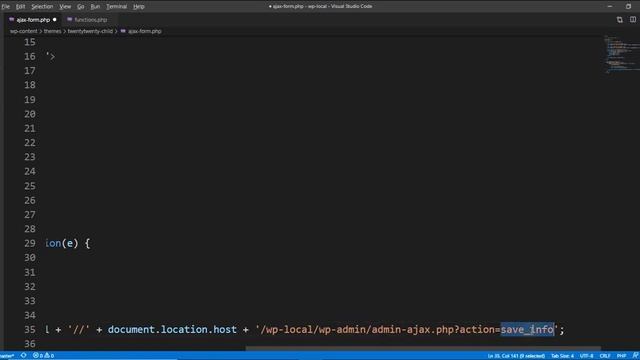Open the File menu

click(6, 7)
